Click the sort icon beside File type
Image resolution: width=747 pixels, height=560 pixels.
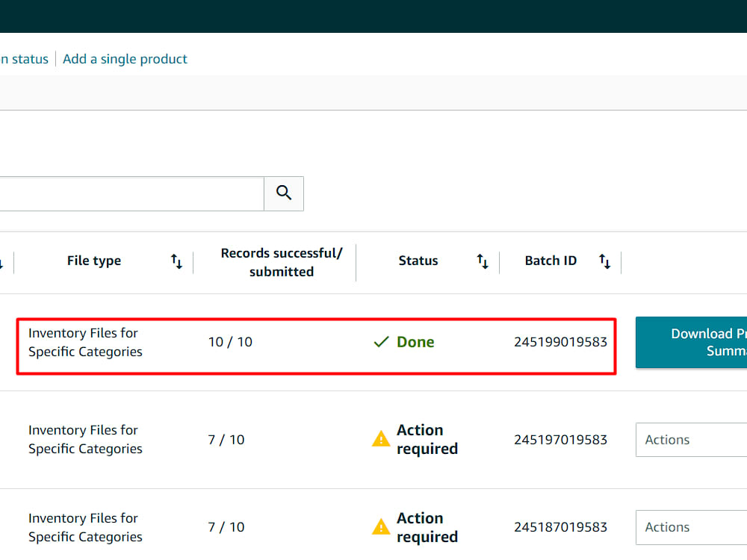point(176,261)
